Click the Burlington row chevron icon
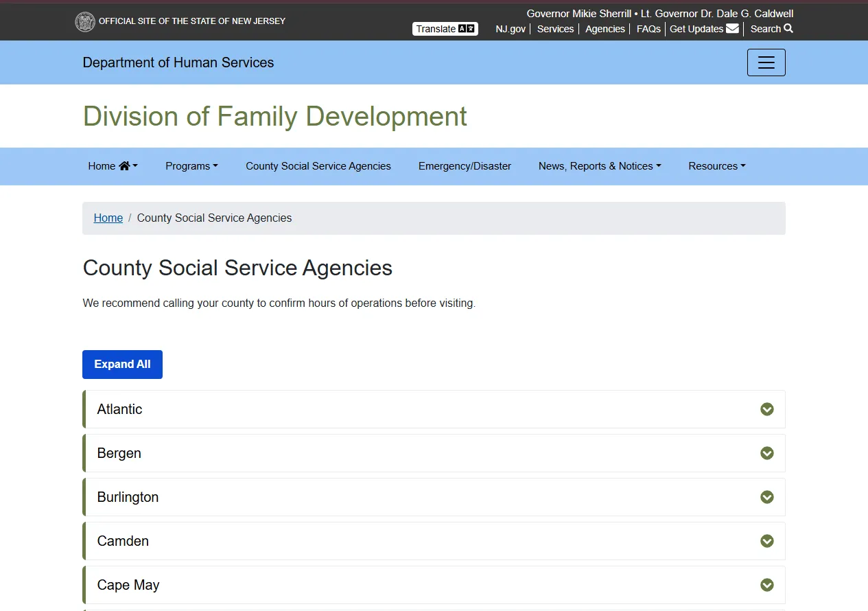Viewport: 868px width, 611px height. tap(767, 497)
